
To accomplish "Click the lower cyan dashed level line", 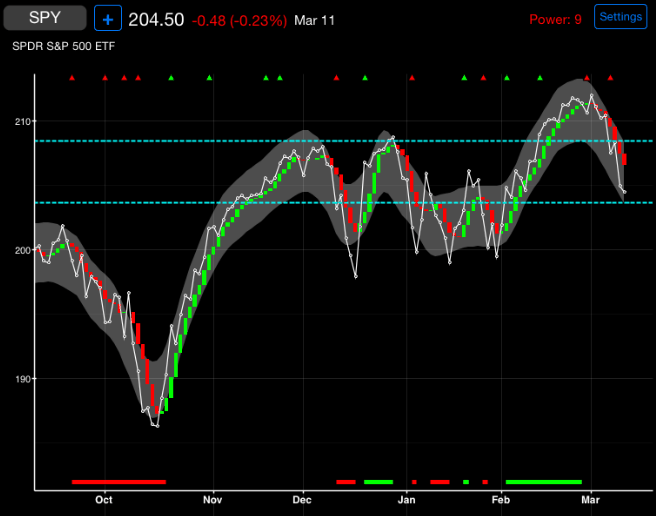I will click(343, 203).
